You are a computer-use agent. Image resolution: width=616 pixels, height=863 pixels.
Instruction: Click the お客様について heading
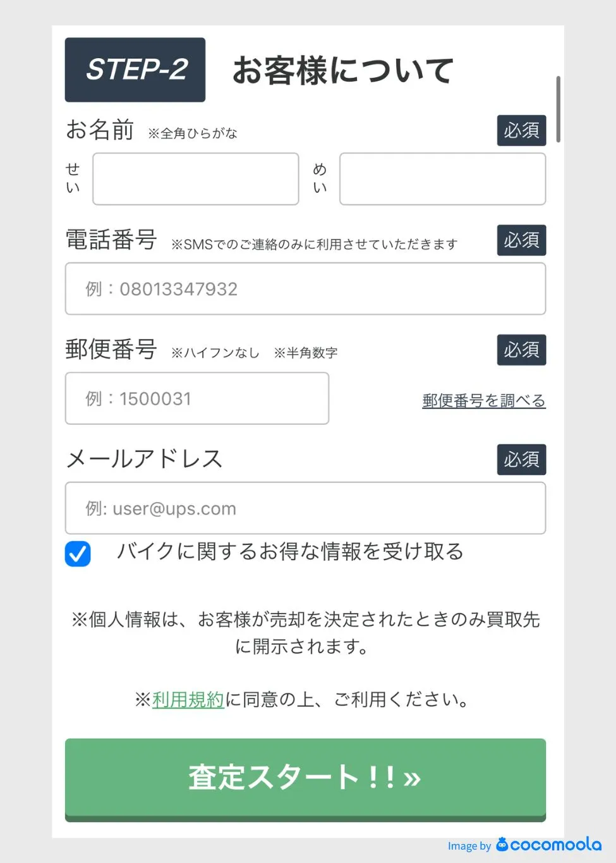tap(343, 70)
